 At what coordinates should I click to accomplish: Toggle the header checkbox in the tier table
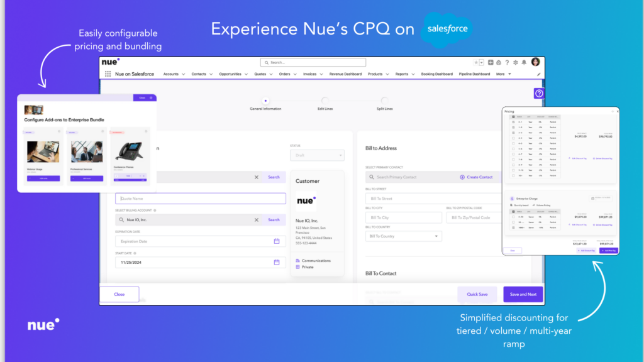click(513, 211)
